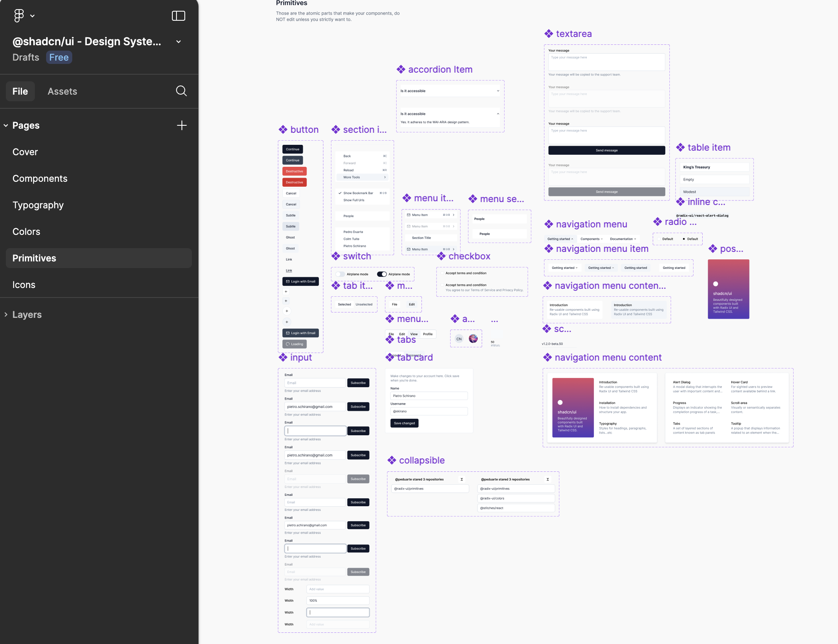Image resolution: width=838 pixels, height=644 pixels.
Task: Click the Pietro Schirano name input field
Action: point(429,396)
